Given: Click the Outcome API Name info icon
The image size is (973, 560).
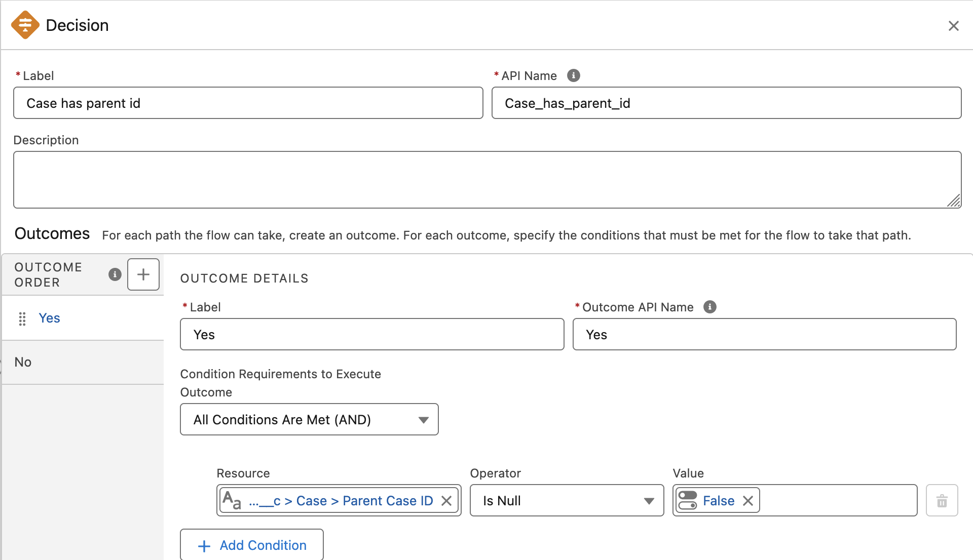Looking at the screenshot, I should [709, 307].
